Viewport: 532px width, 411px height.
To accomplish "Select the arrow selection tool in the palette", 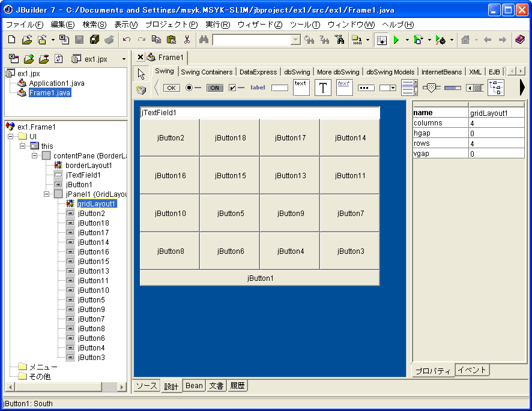I will [141, 74].
